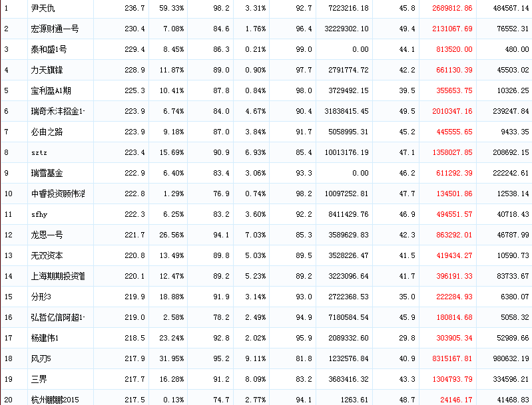Select the name 三界 in row 19
Viewport: 532px width, 405px height.
(x=39, y=379)
